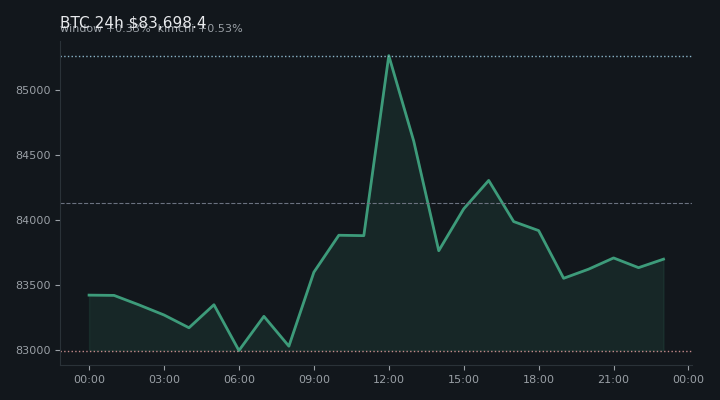
Task: Click the 18:00 time axis label
Action: coord(539,379)
